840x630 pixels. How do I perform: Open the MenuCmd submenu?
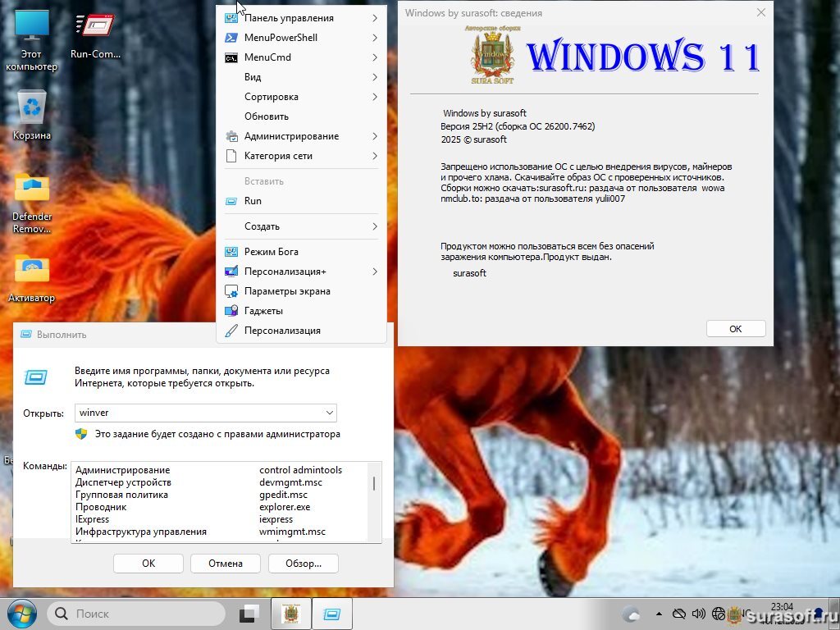[x=302, y=57]
